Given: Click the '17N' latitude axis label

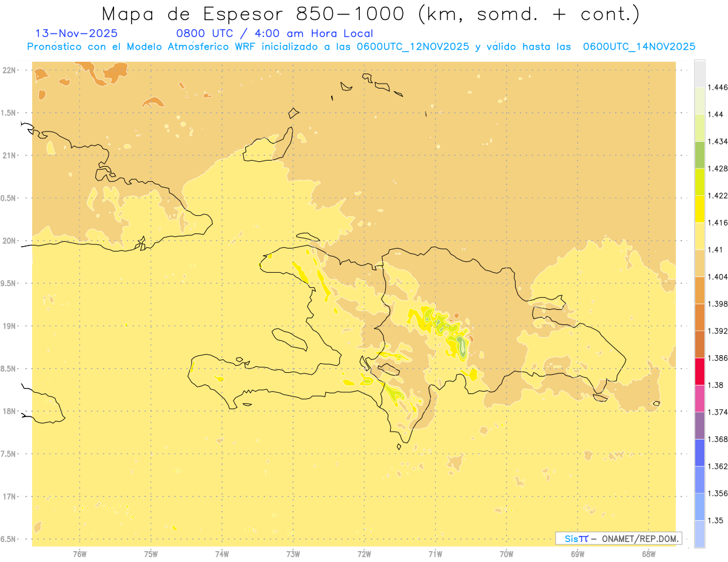Looking at the screenshot, I should (10, 497).
